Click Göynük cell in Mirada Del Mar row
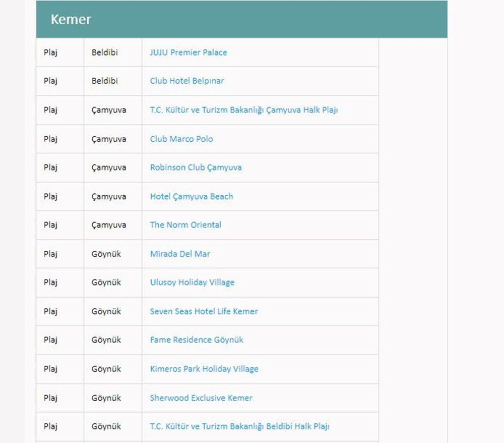This screenshot has height=443, width=504. tap(106, 254)
